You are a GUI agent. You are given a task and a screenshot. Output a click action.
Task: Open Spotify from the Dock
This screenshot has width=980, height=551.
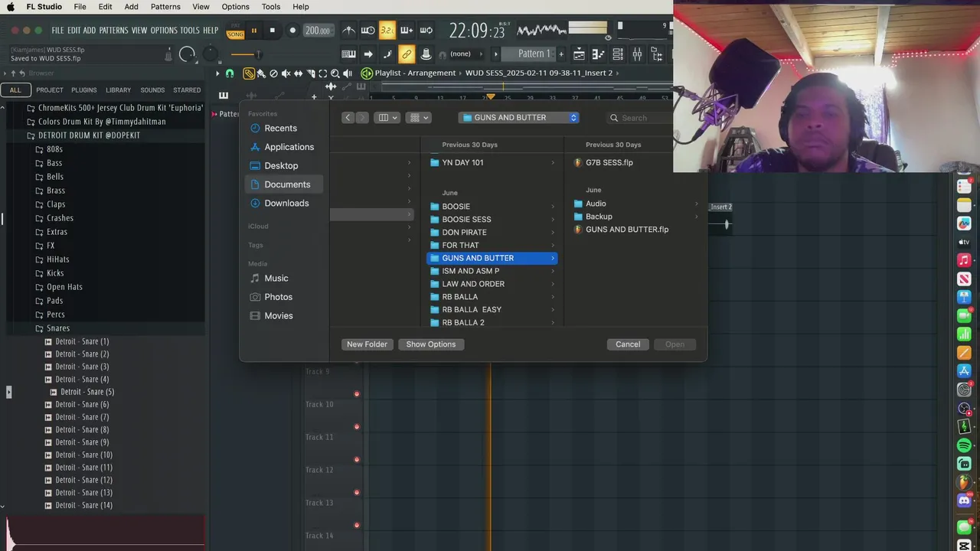[964, 445]
